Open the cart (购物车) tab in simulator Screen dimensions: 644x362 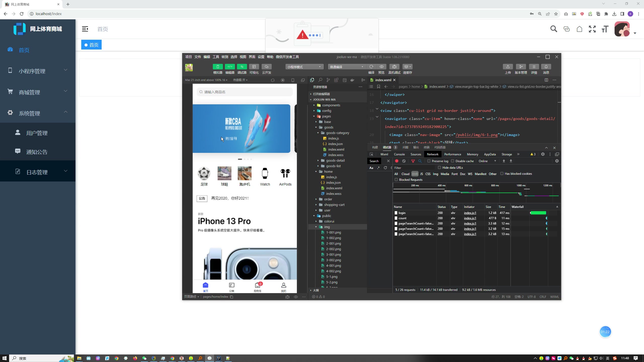pyautogui.click(x=258, y=287)
